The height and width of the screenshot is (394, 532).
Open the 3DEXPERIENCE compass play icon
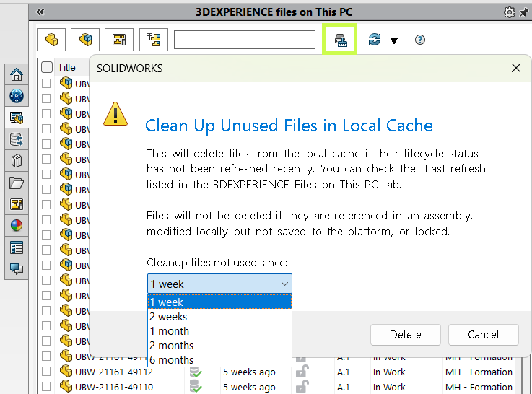pos(17,96)
